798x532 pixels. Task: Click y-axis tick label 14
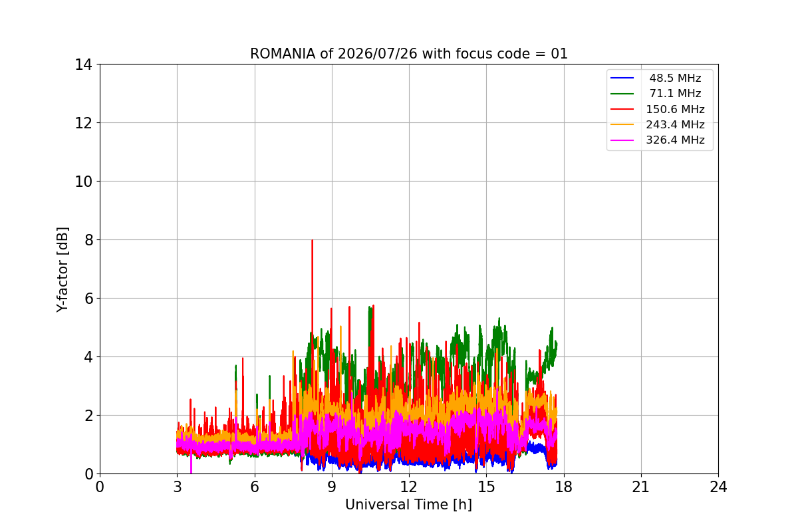(83, 65)
